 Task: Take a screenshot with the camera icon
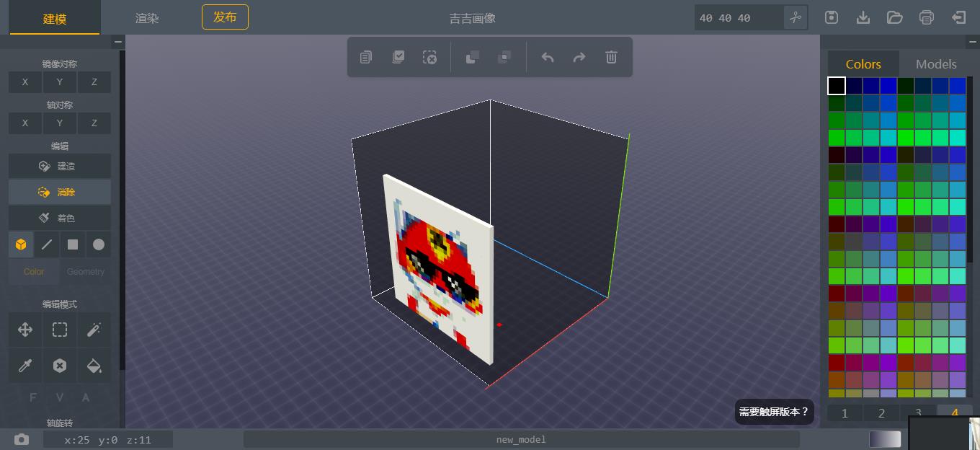pos(22,439)
